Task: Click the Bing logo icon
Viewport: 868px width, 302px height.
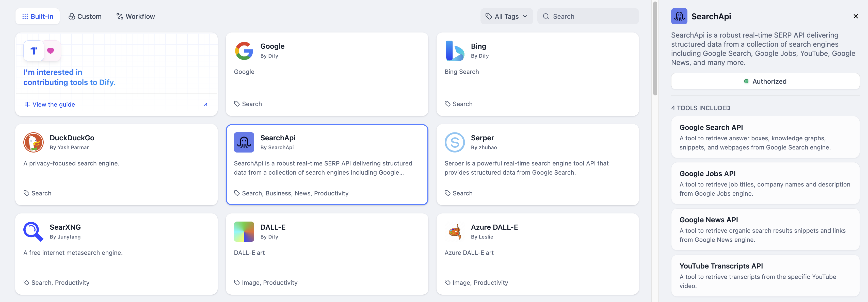Action: (x=455, y=51)
